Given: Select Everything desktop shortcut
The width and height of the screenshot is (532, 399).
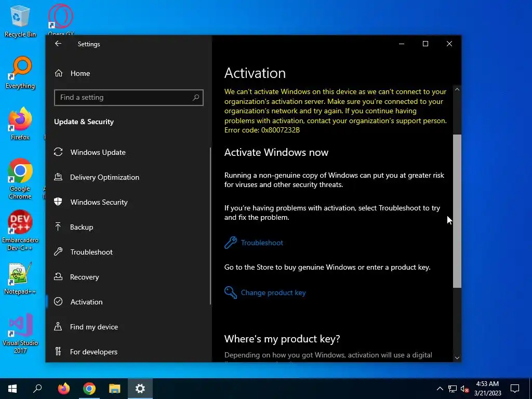Looking at the screenshot, I should [x=20, y=73].
